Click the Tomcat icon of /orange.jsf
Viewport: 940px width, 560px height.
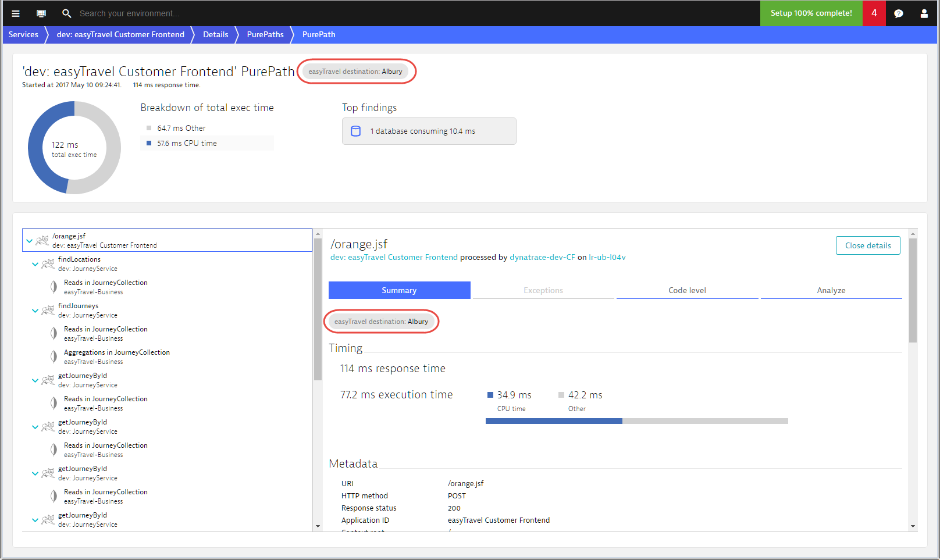pos(42,240)
